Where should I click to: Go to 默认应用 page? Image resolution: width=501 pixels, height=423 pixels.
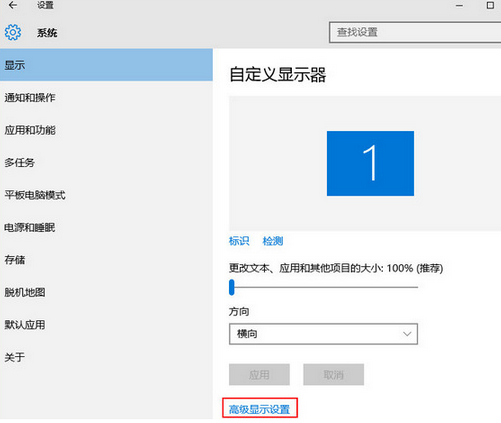pos(106,325)
